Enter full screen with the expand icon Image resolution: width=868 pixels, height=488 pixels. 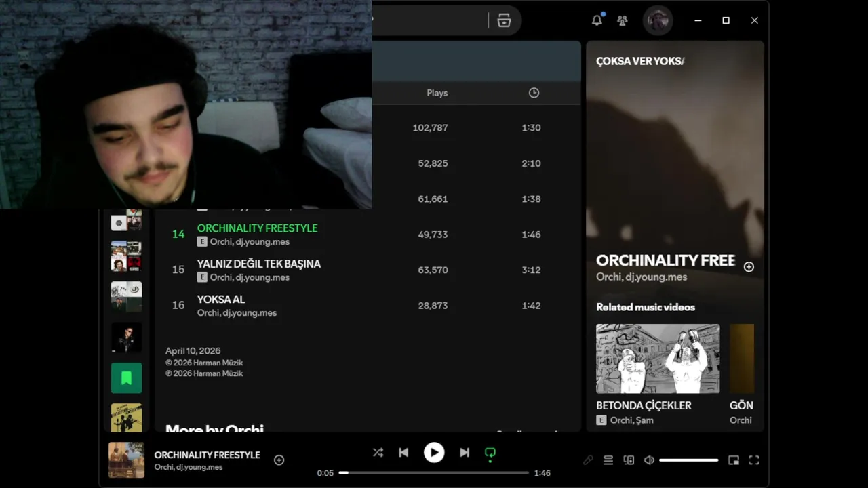(754, 460)
